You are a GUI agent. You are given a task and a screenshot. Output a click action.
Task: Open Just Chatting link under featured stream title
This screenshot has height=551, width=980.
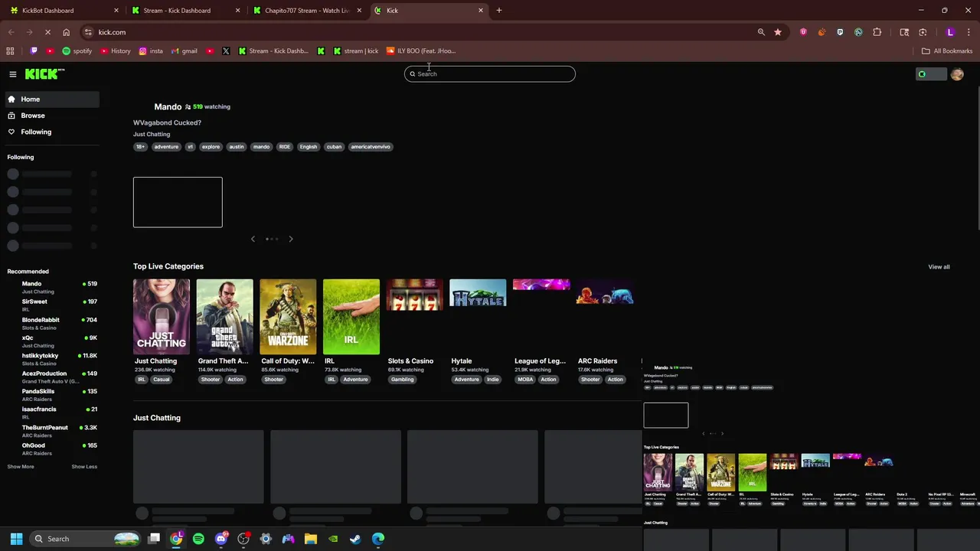(x=152, y=134)
